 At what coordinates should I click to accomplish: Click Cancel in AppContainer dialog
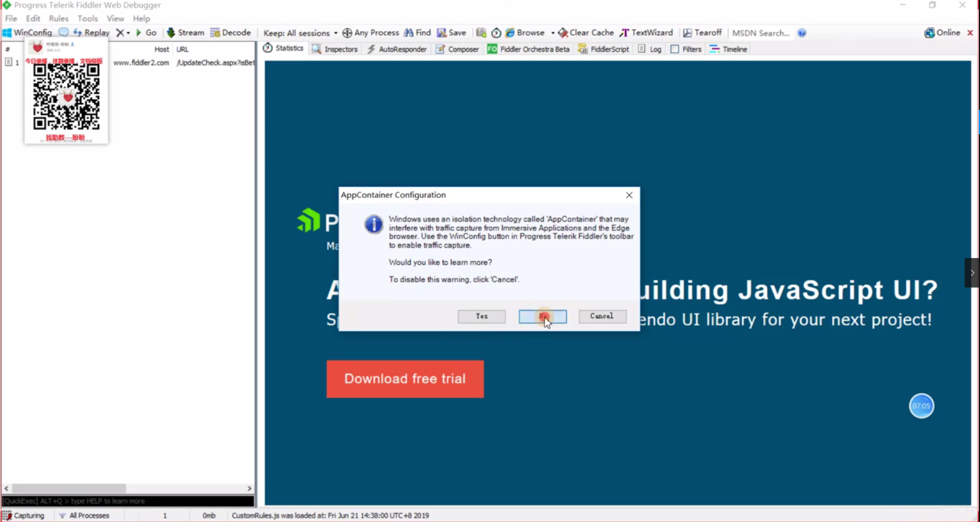pos(602,316)
